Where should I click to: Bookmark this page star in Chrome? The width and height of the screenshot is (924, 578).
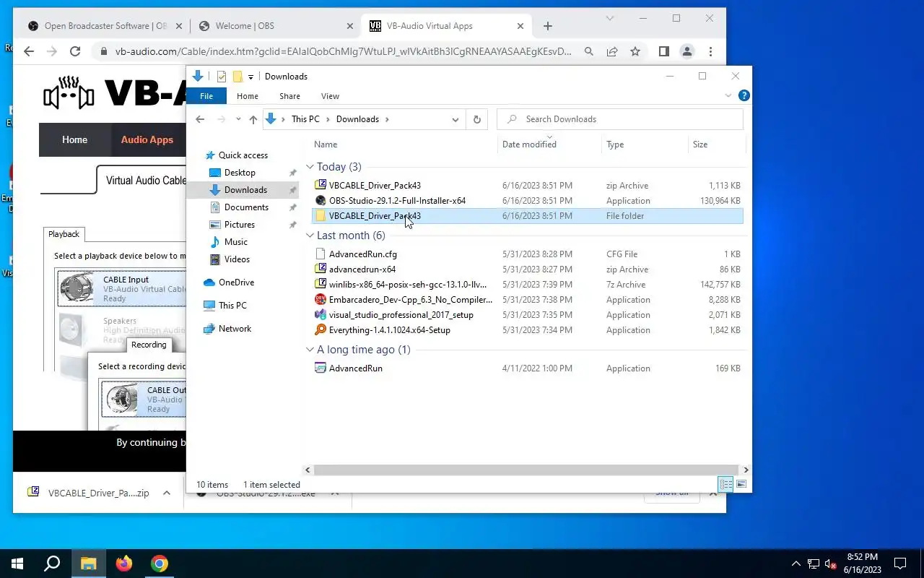(635, 51)
